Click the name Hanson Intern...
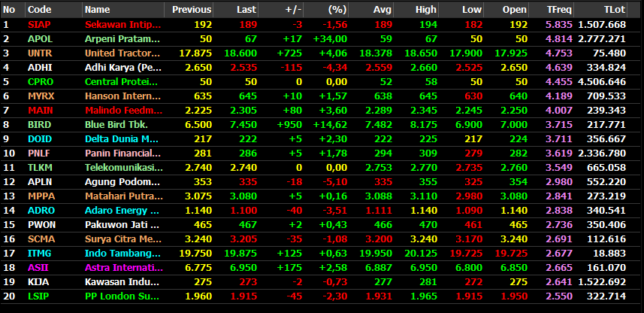 coord(122,96)
